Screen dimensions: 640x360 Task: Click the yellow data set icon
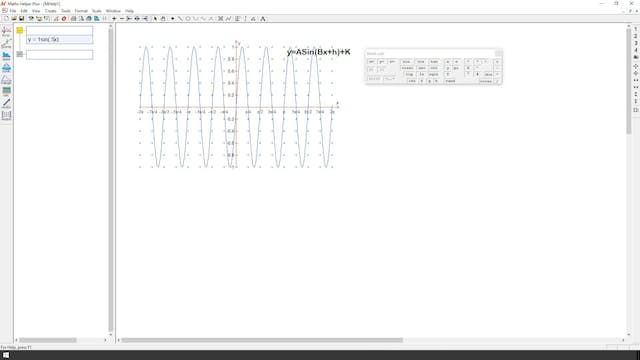[20, 30]
